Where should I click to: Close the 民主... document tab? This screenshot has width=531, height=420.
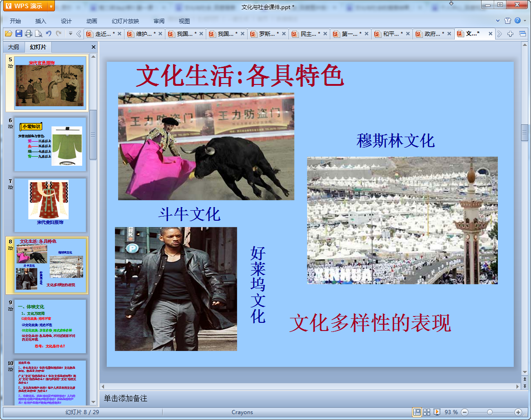(x=325, y=34)
